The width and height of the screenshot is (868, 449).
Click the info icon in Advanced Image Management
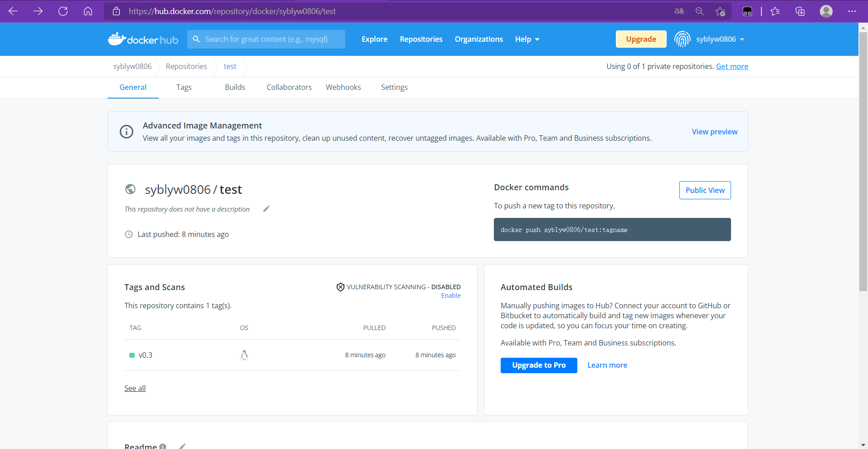[127, 132]
